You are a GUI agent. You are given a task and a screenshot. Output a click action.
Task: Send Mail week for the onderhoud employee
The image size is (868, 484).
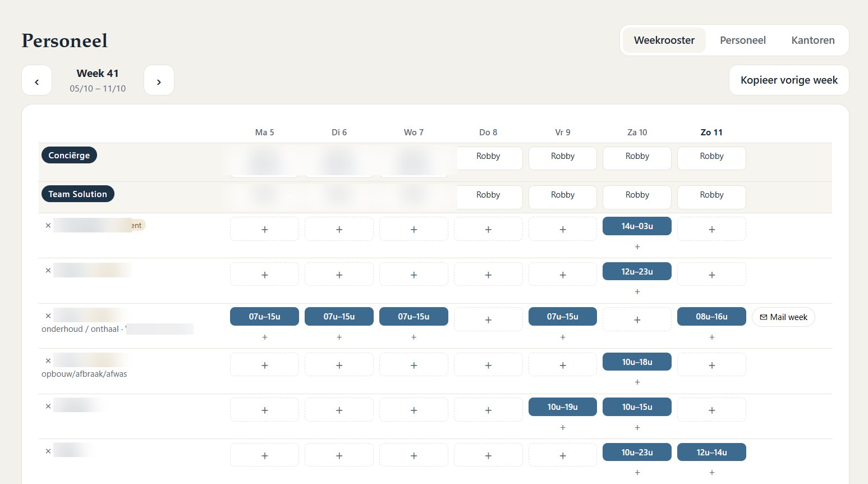coord(783,317)
